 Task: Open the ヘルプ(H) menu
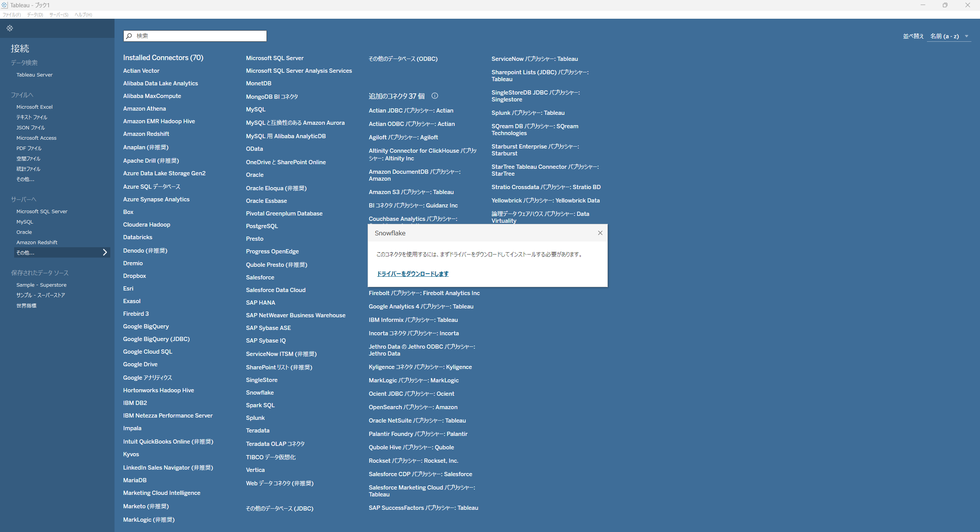pos(83,15)
